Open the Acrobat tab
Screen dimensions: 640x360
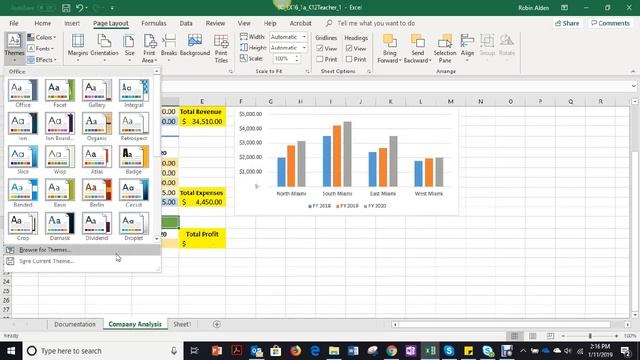pos(300,23)
